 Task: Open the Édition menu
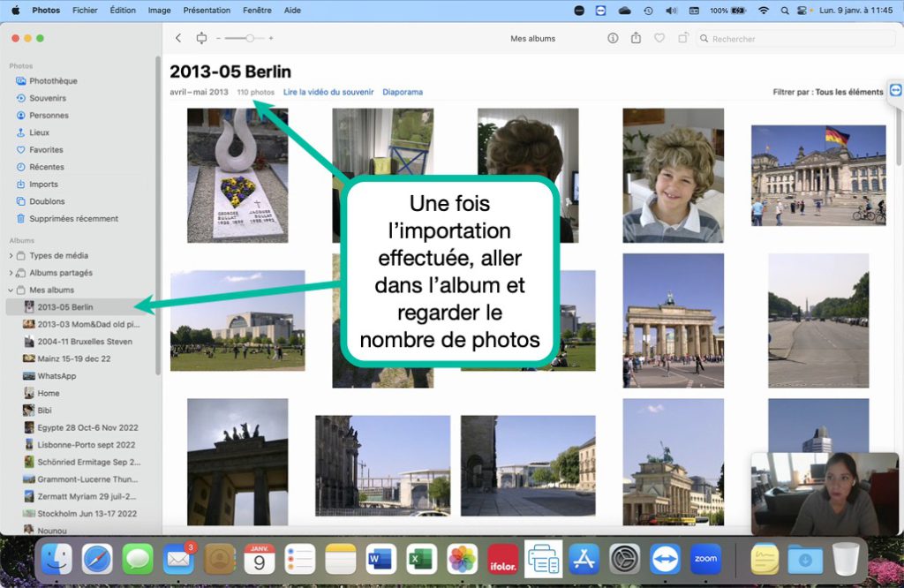123,11
